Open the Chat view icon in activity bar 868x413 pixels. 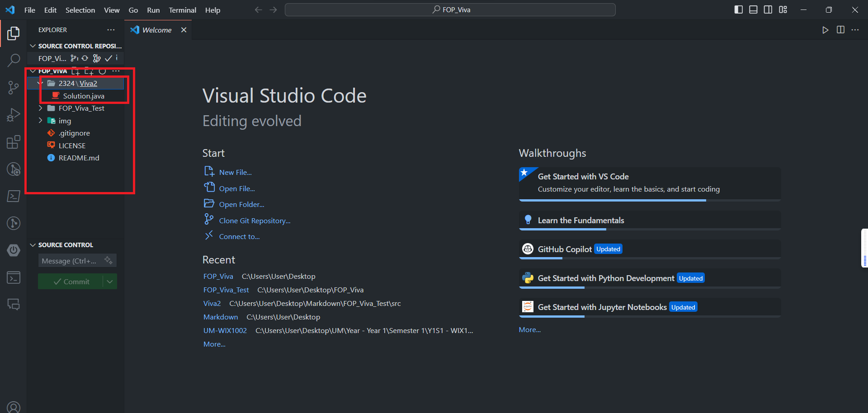point(14,305)
